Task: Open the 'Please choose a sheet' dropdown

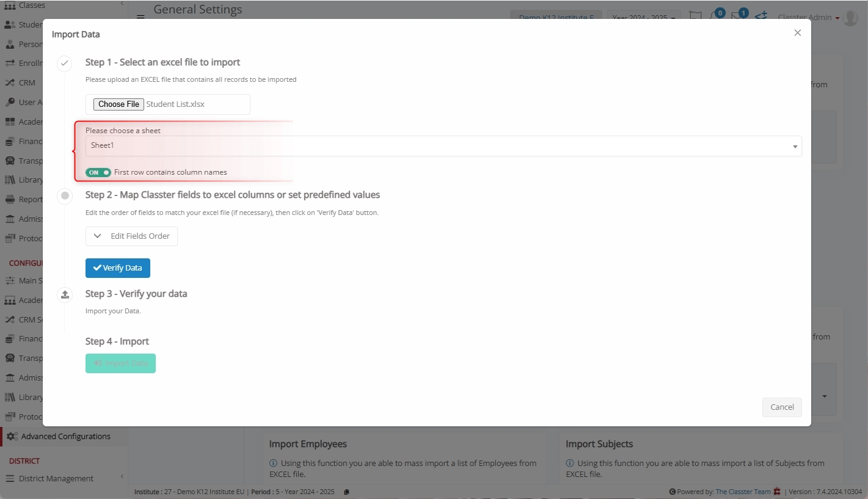Action: coord(443,146)
